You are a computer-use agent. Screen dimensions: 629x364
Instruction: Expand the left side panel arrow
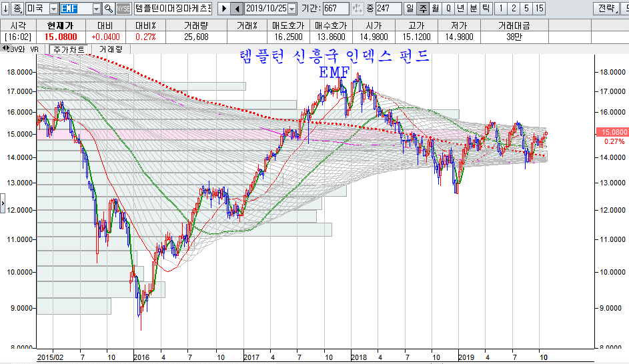coord(3,203)
